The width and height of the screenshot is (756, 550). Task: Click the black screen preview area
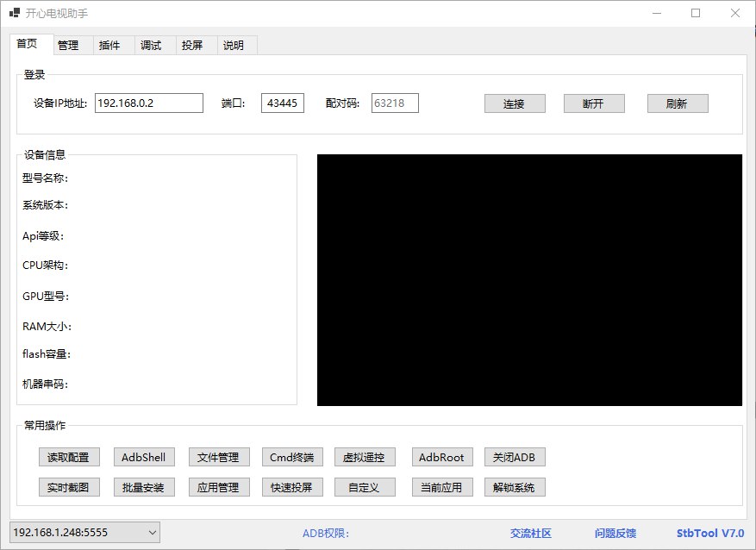coord(529,280)
